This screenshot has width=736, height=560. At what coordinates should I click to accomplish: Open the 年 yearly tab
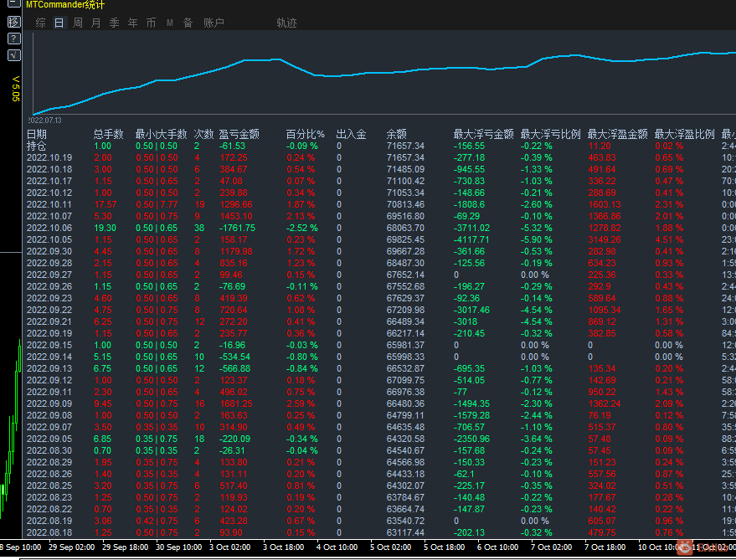tap(133, 23)
